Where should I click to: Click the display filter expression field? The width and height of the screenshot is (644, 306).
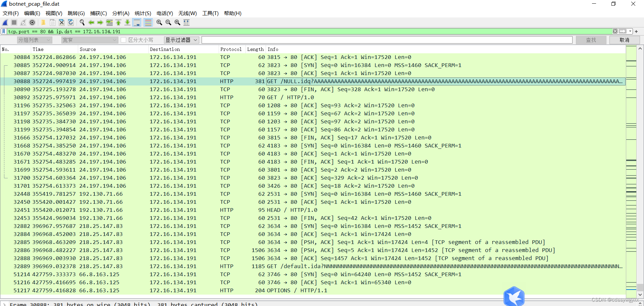tap(309, 32)
